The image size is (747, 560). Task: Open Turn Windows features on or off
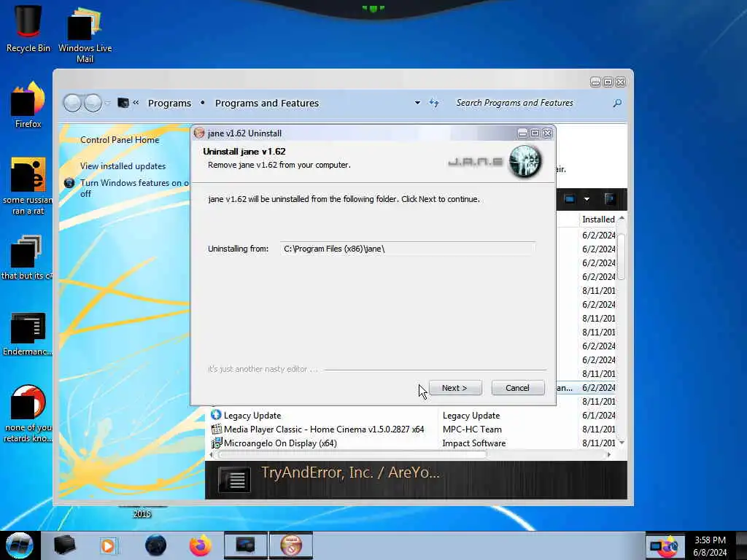[x=134, y=188]
